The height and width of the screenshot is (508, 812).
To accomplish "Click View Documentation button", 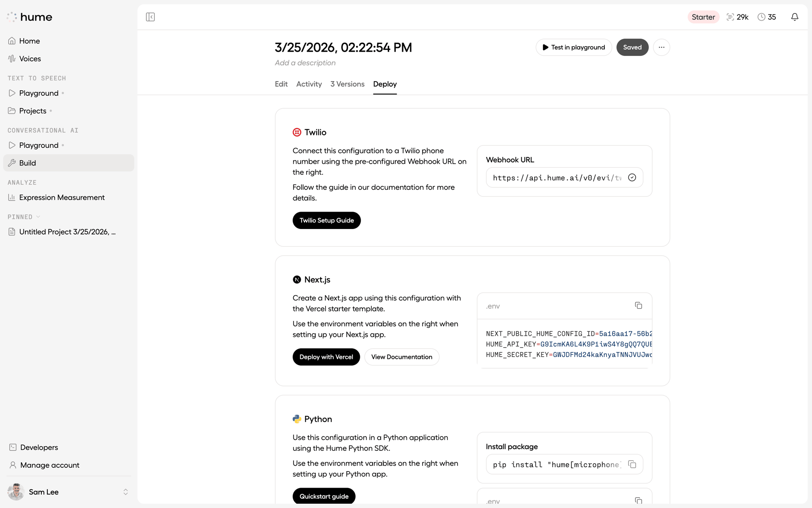I will coord(402,357).
